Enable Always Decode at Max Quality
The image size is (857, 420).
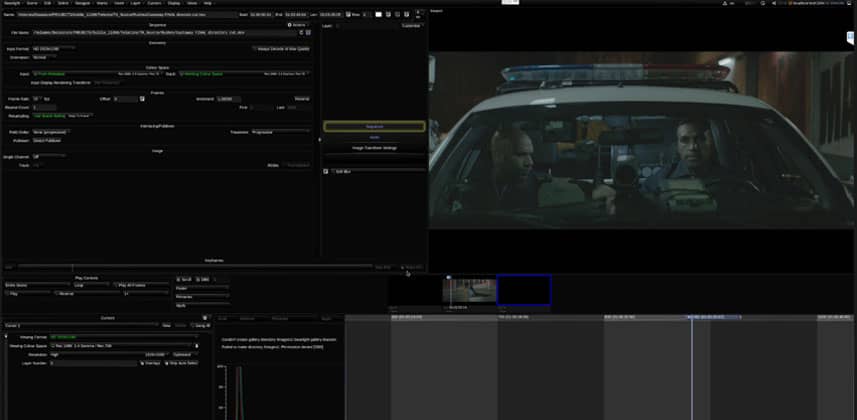[281, 49]
